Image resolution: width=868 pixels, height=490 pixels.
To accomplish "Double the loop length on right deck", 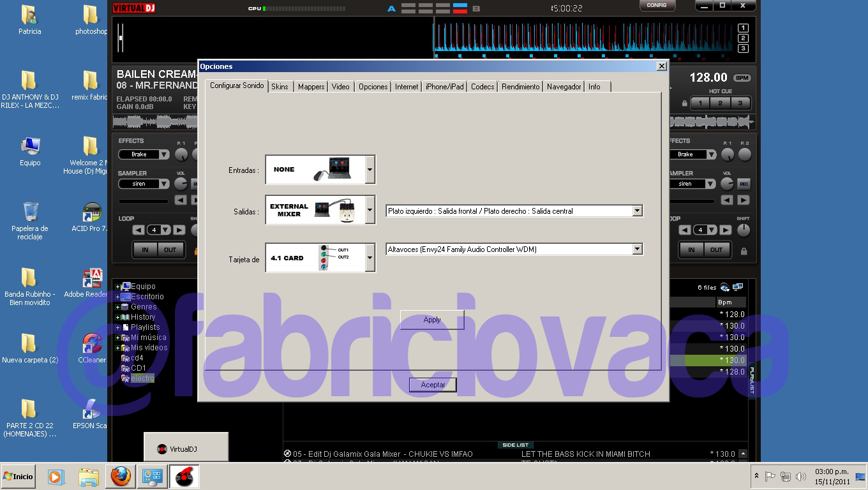I will tap(726, 230).
